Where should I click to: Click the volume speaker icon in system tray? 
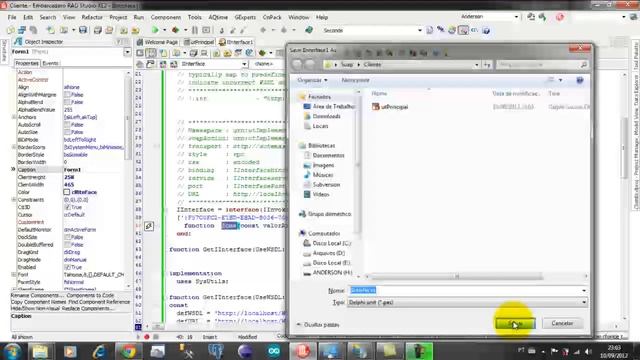[588, 351]
